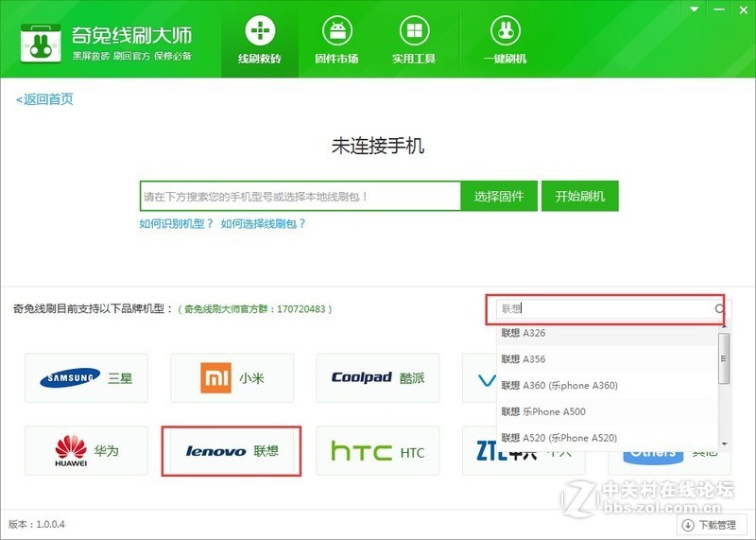
Task: Select the HTC brand tile
Action: point(378,451)
